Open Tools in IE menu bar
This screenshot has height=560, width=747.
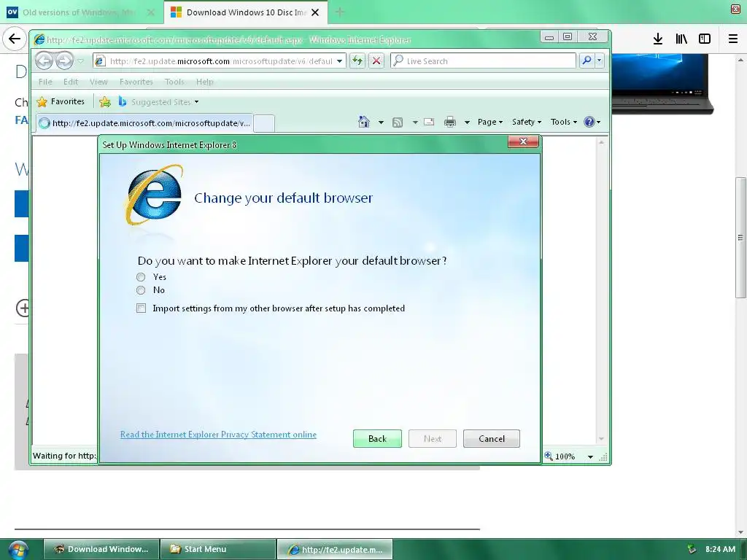pos(174,82)
